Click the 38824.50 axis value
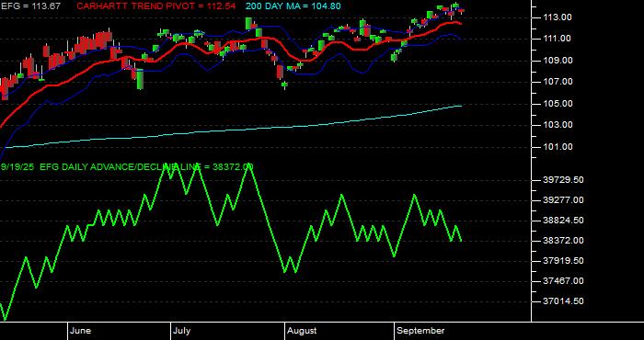The width and height of the screenshot is (644, 340). pyautogui.click(x=563, y=221)
